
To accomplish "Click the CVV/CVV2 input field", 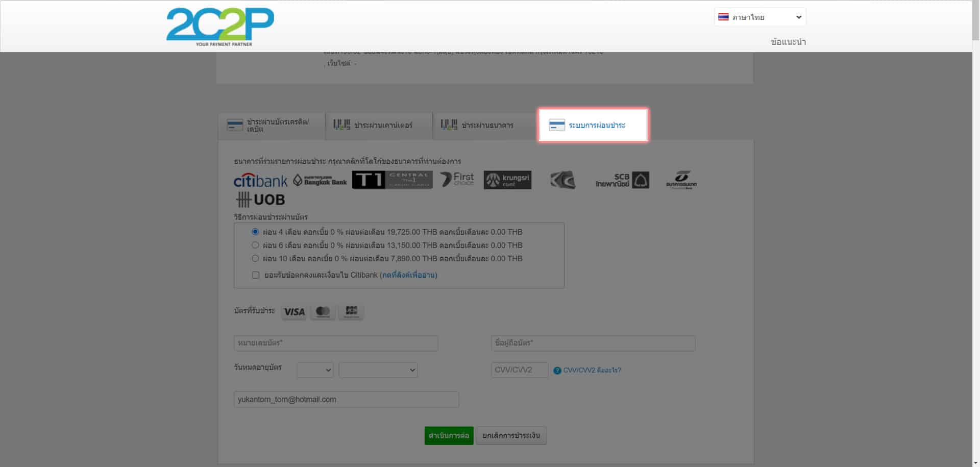I will pyautogui.click(x=519, y=370).
